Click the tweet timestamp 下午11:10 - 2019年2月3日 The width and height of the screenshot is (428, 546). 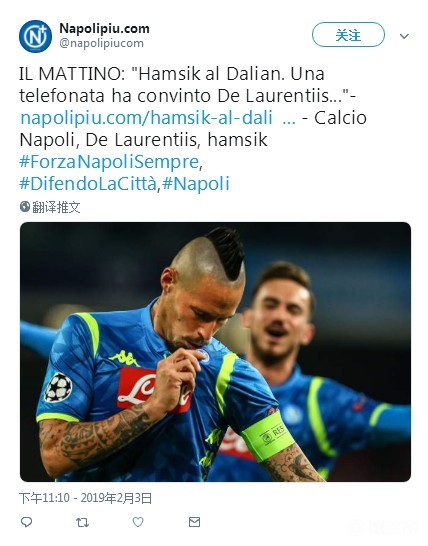tap(85, 498)
